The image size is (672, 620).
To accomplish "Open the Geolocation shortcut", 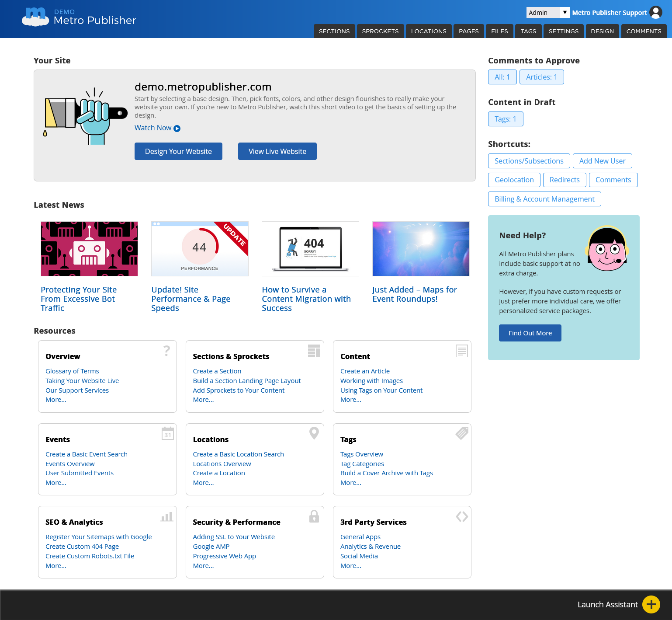I will click(x=514, y=180).
